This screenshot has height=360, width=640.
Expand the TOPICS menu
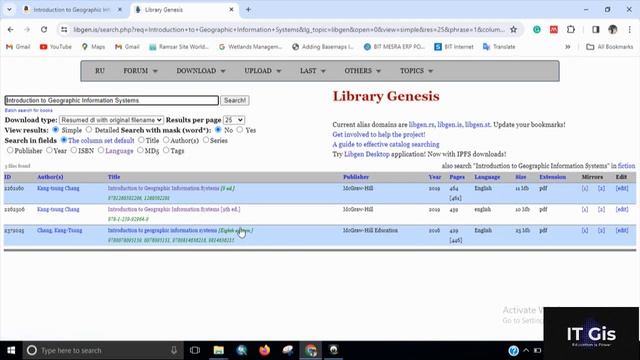click(x=416, y=71)
